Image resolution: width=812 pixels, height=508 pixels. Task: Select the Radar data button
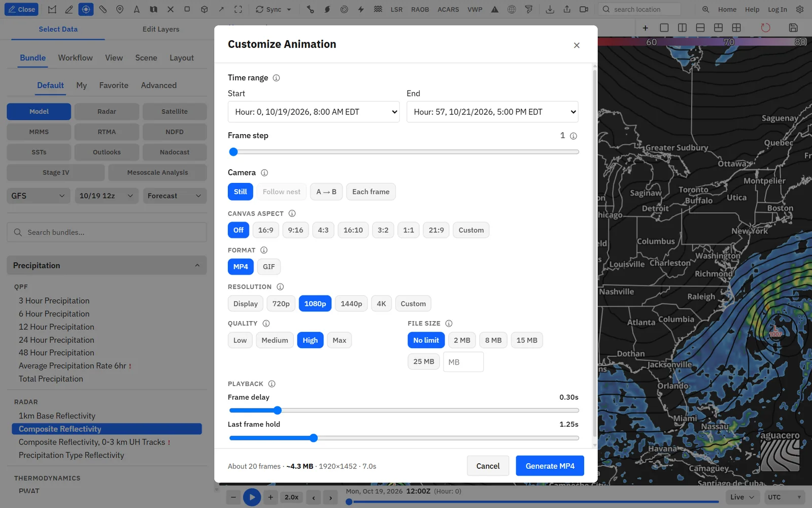107,111
